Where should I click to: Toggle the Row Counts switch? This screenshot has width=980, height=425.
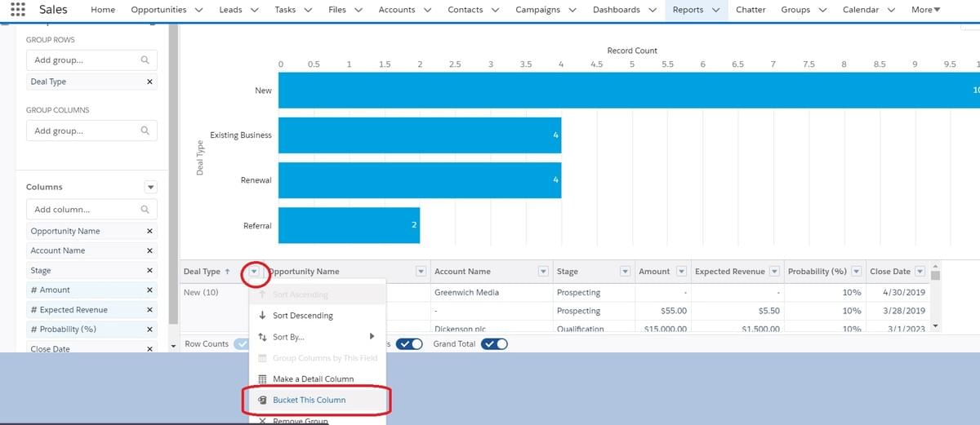(242, 344)
